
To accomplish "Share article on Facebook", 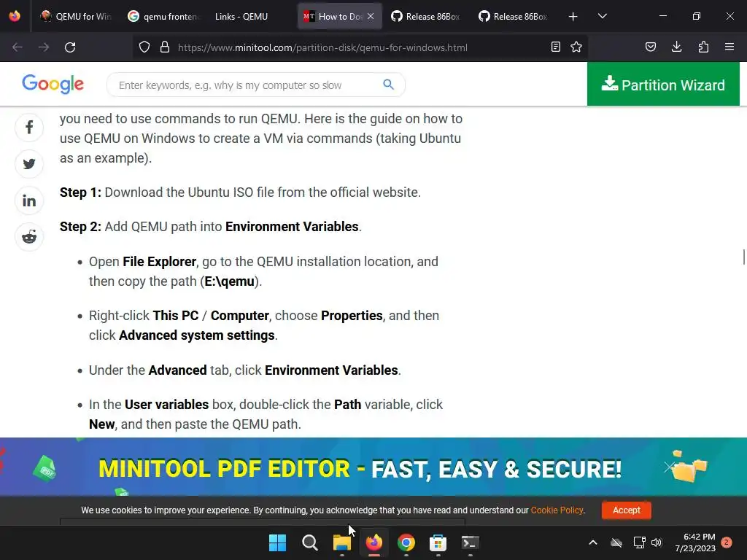I will [29, 127].
